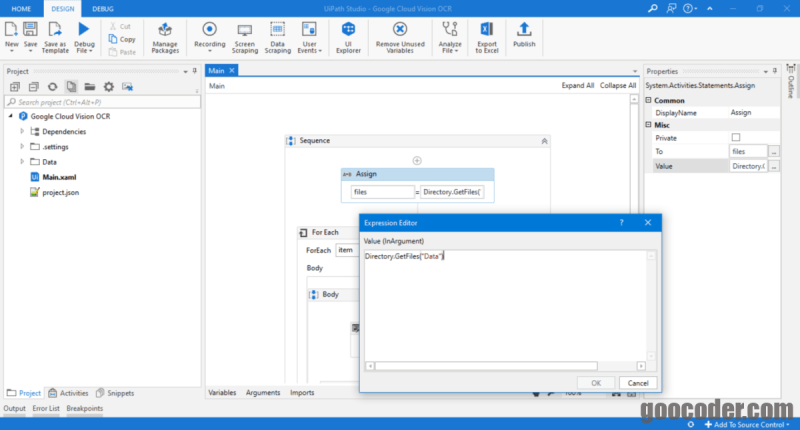This screenshot has width=800, height=430.
Task: Click horizontal scrollbar in Expression Editor
Action: tap(486, 366)
